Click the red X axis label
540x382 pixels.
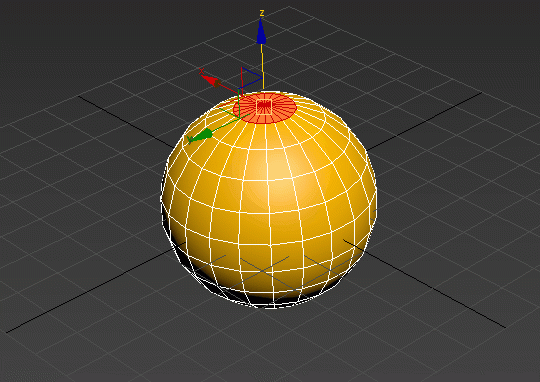201,71
